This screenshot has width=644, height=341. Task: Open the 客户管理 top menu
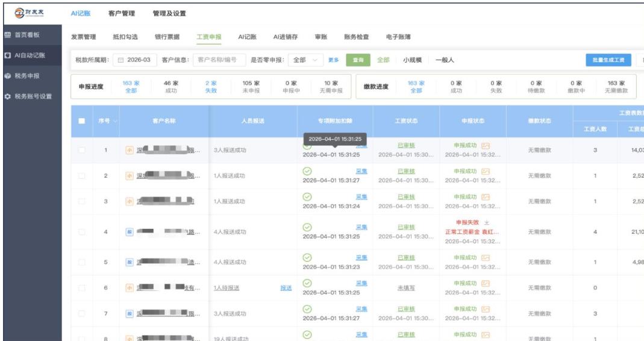point(122,13)
